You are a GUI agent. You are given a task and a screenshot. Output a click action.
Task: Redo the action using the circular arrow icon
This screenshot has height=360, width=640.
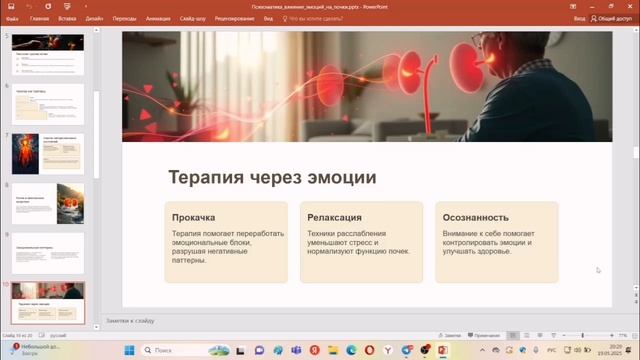pos(48,7)
